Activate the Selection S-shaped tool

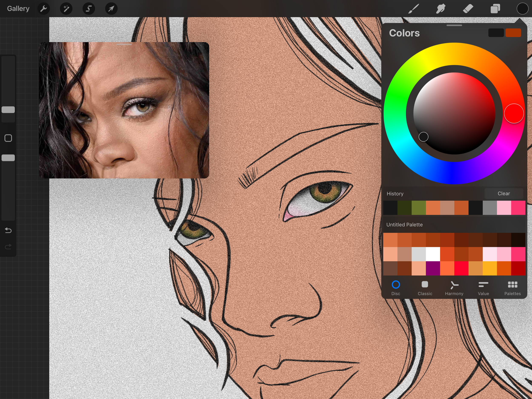(89, 9)
